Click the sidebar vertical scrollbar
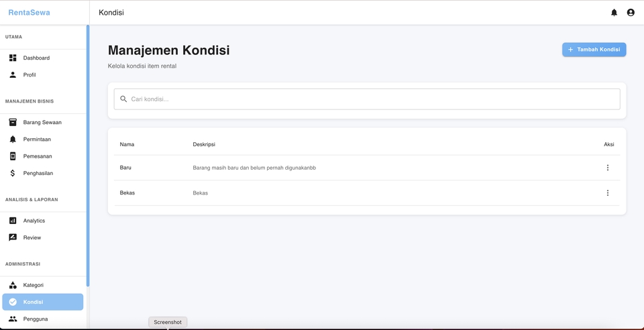Image resolution: width=644 pixels, height=330 pixels. pos(88,154)
